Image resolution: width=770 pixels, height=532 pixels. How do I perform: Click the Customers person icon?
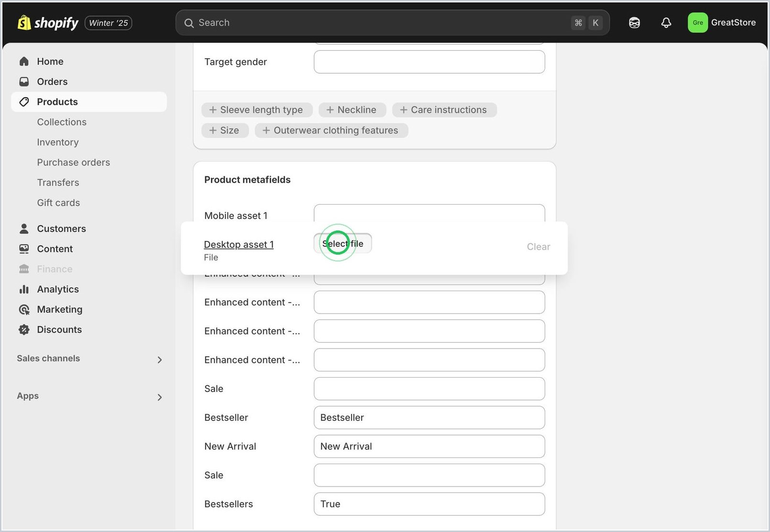tap(24, 228)
